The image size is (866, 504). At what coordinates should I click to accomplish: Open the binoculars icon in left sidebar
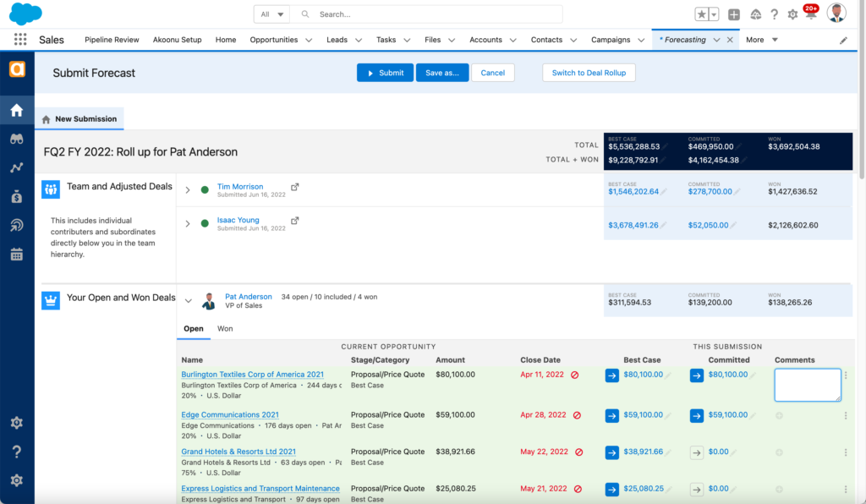point(16,140)
